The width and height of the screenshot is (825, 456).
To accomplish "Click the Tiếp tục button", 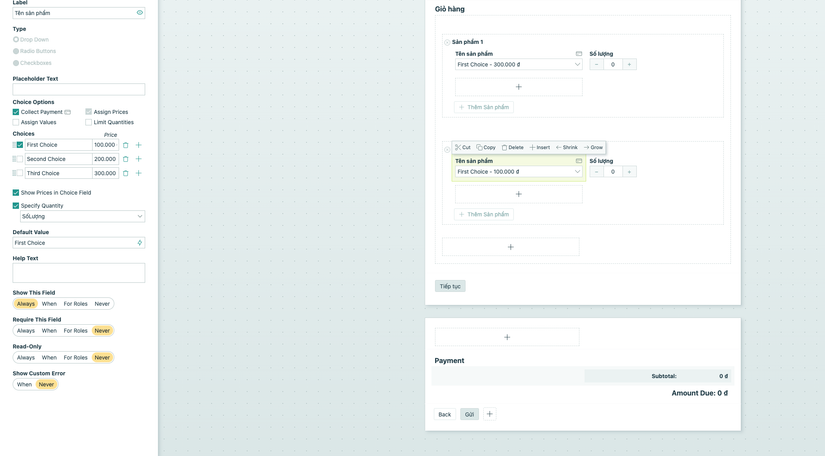I will 450,286.
